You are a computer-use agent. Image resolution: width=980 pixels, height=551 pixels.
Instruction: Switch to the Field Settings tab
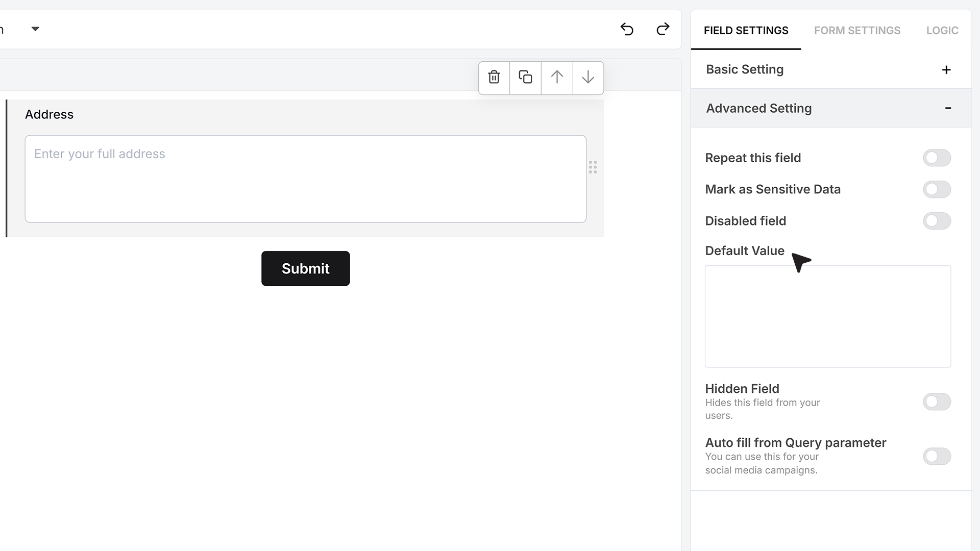(x=746, y=31)
